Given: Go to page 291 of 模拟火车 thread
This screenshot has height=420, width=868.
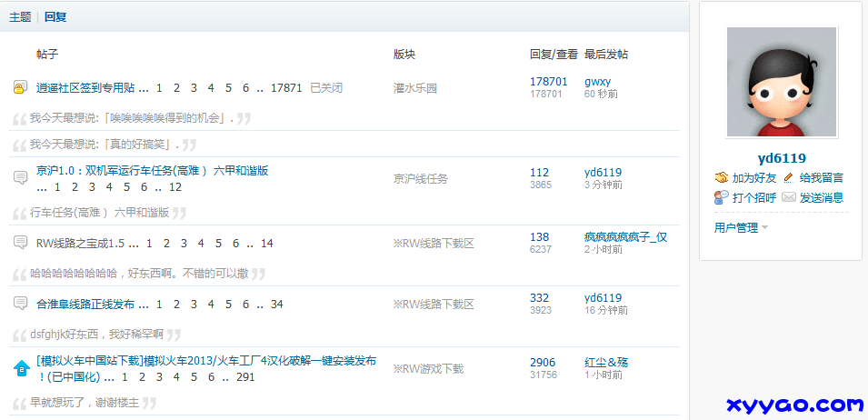Looking at the screenshot, I should (x=245, y=377).
